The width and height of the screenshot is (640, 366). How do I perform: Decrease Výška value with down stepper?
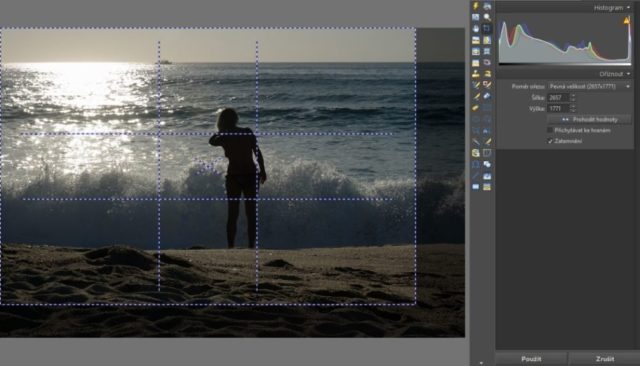coord(573,111)
